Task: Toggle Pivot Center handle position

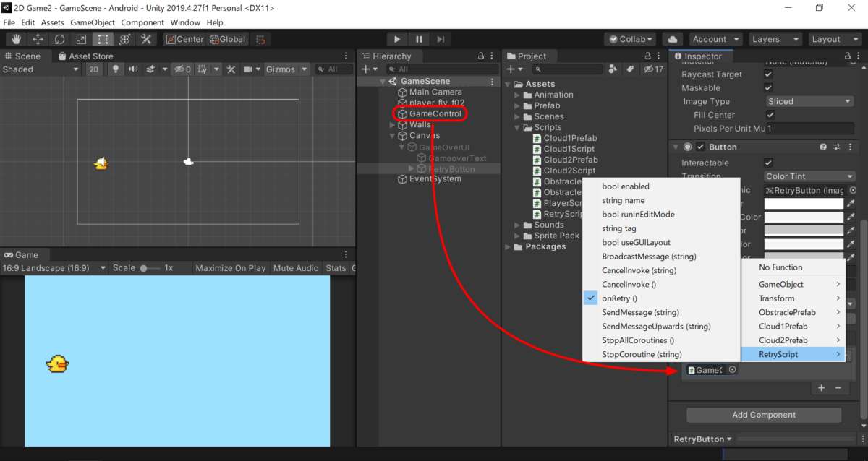Action: point(185,39)
